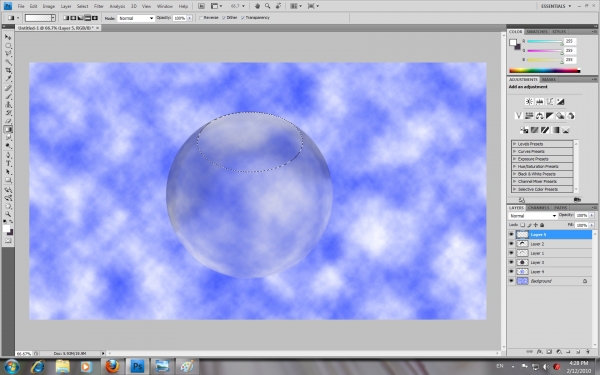Launch Bridge from the application bar
600x375 pixels.
pos(201,6)
